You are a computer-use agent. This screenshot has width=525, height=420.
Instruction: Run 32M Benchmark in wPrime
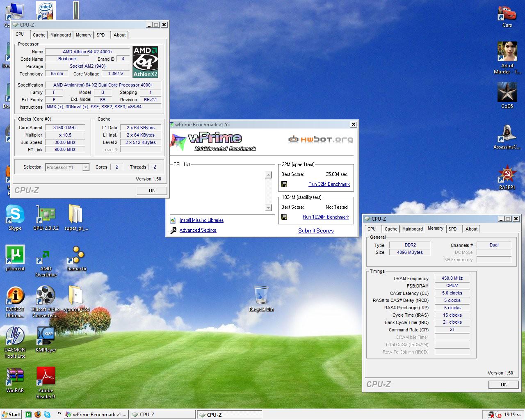[x=329, y=185]
